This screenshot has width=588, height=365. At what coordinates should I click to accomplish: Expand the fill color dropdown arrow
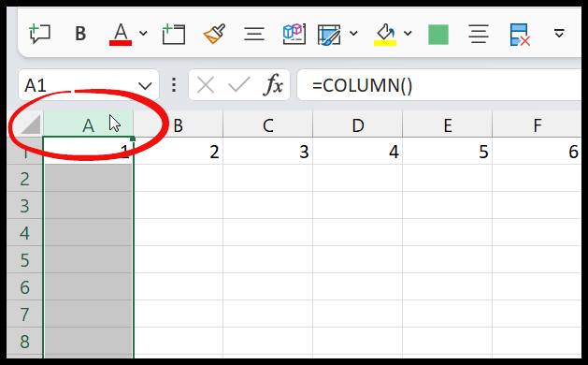tap(408, 34)
